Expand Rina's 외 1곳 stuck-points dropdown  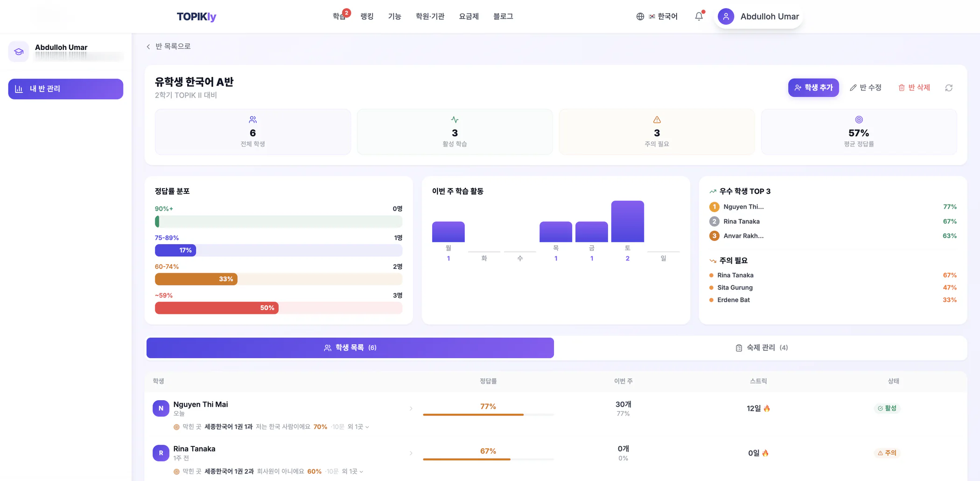pyautogui.click(x=352, y=472)
